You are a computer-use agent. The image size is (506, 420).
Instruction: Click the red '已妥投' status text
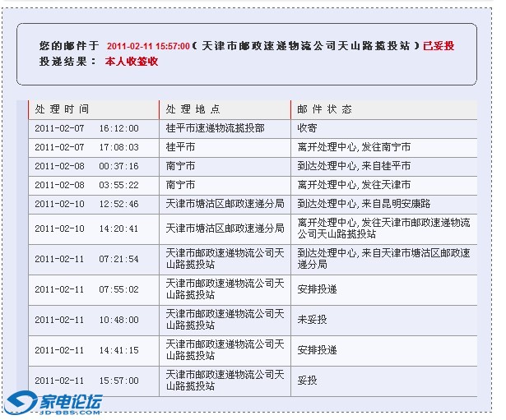(x=439, y=46)
